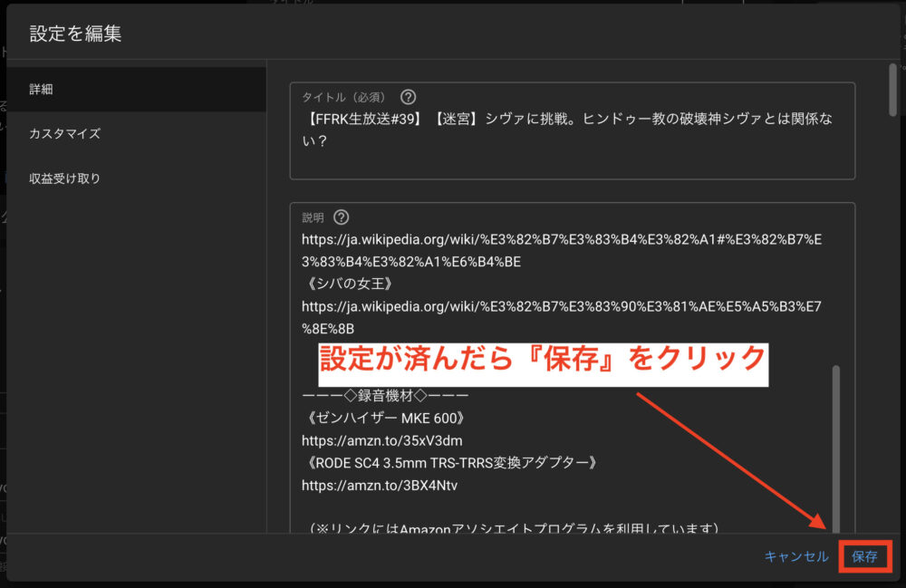Click the https://amzn.to/3BX4Ntv line
Screen dimensions: 906x588
tap(380, 486)
